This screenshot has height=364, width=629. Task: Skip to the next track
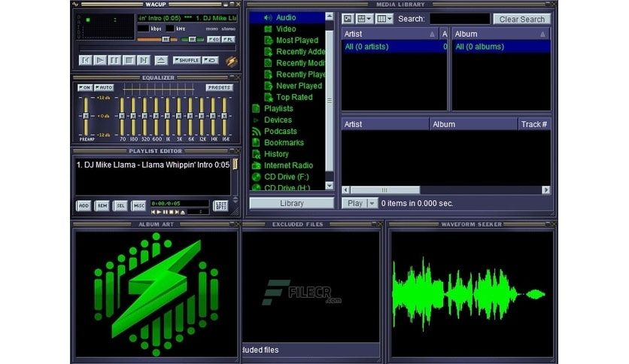[x=143, y=60]
